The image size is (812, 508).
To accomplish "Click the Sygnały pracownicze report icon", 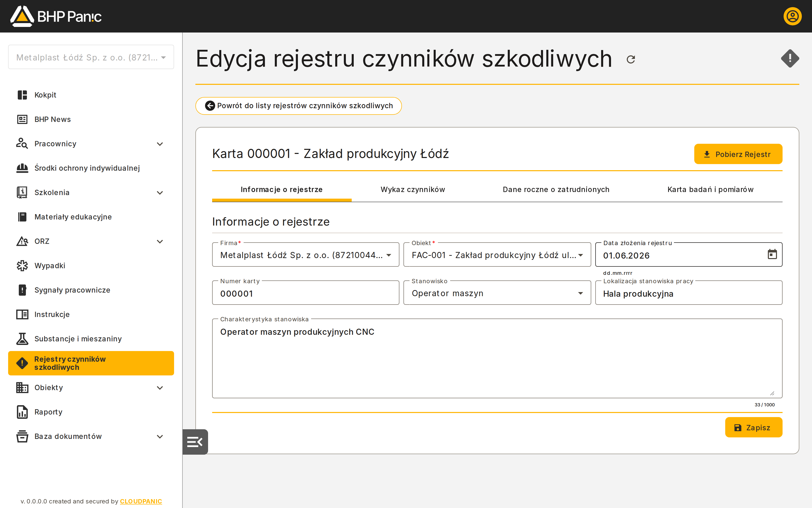I will 22,290.
